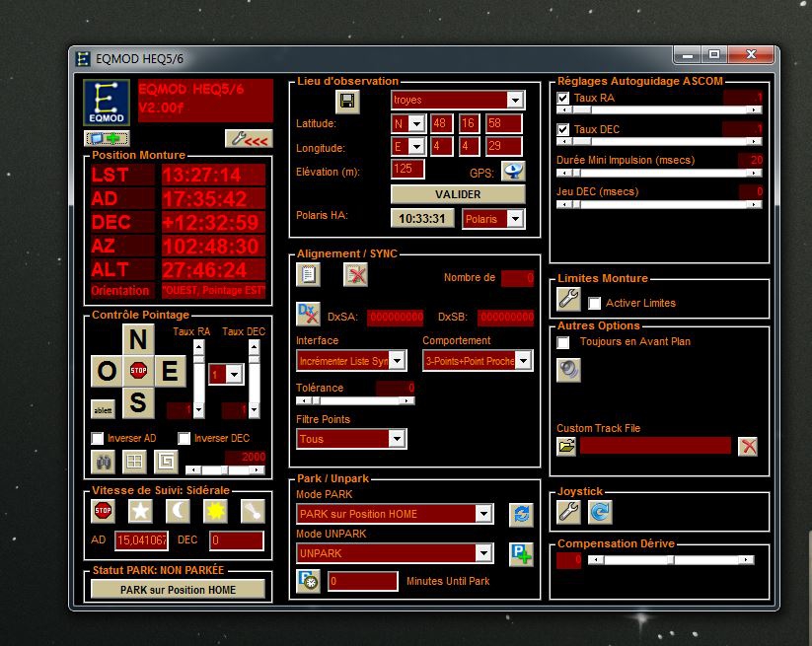Image resolution: width=812 pixels, height=646 pixels.
Task: Click the VALIDER button
Action: 458,194
